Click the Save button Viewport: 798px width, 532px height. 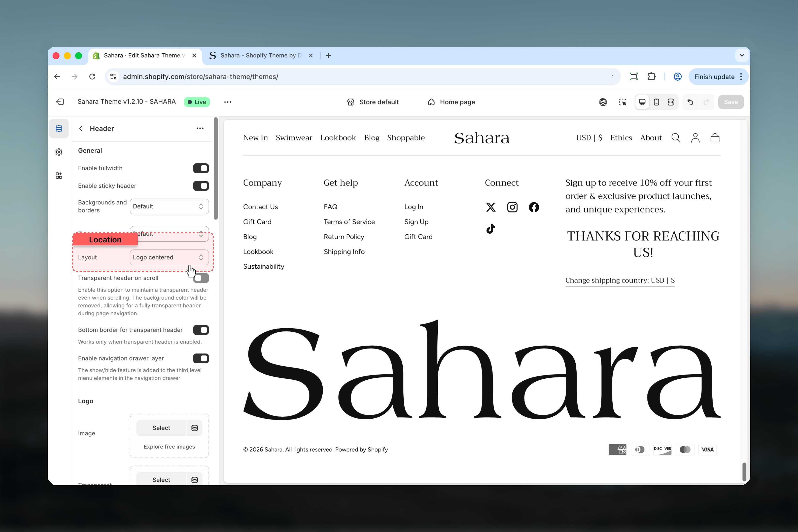731,102
